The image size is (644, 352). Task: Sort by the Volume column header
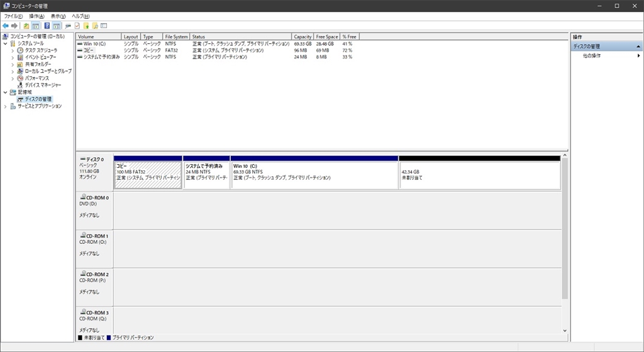tap(99, 36)
